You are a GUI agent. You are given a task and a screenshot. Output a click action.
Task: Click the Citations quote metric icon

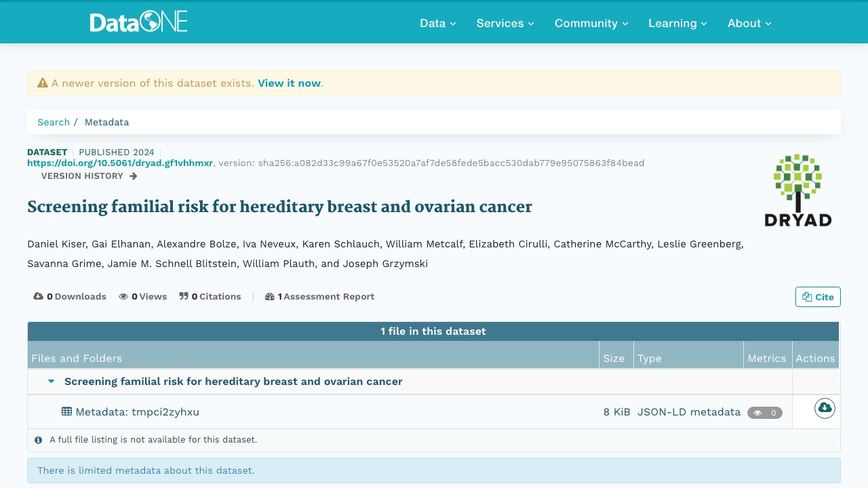click(x=184, y=296)
